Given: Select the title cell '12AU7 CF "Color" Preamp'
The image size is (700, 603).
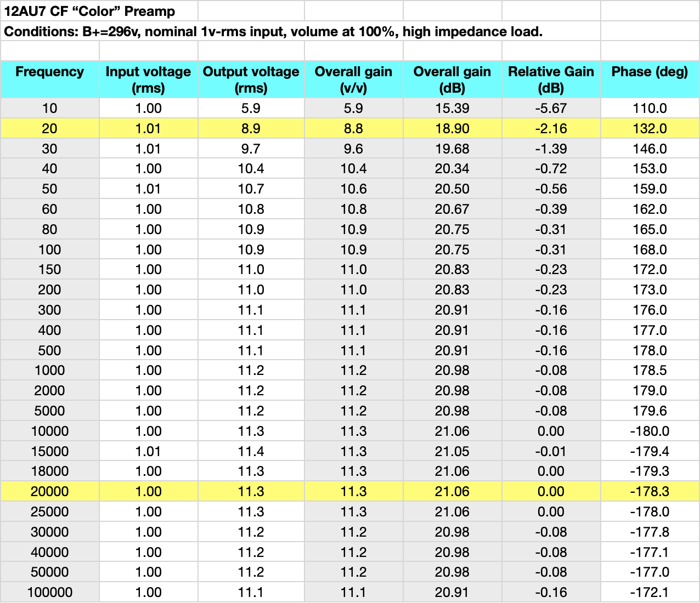Looking at the screenshot, I should click(99, 11).
